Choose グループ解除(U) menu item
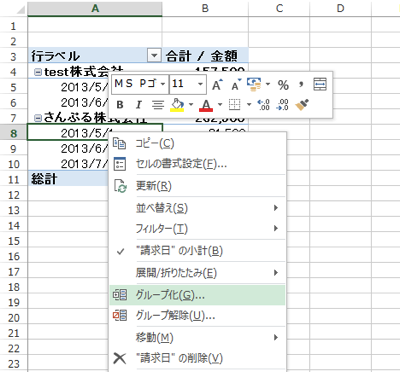Screen dimensions: 400x372 (198, 315)
